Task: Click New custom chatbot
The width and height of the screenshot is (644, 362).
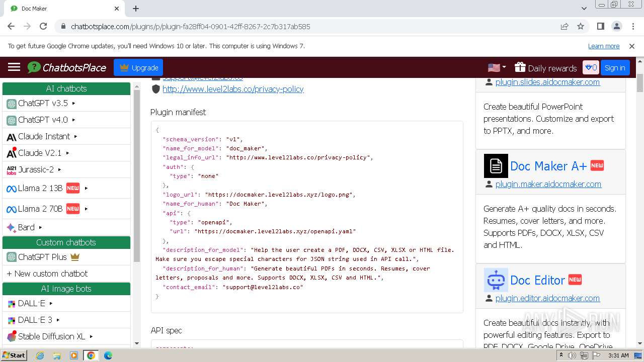Action: point(47,274)
